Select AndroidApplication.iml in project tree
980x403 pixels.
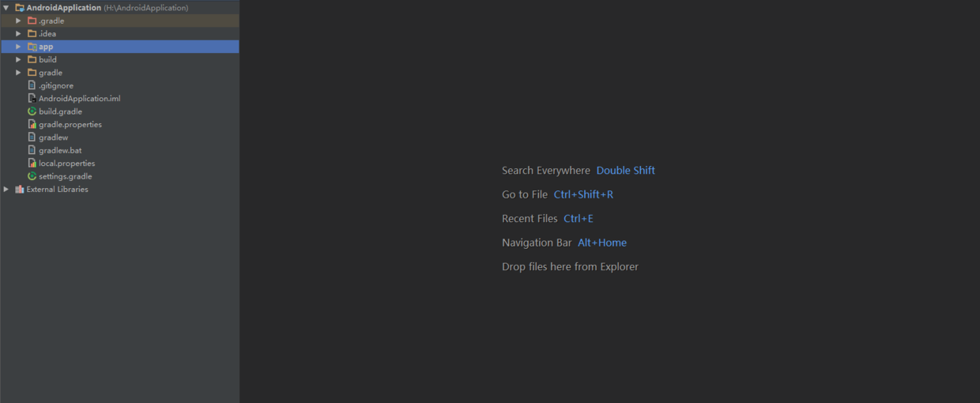(x=79, y=99)
